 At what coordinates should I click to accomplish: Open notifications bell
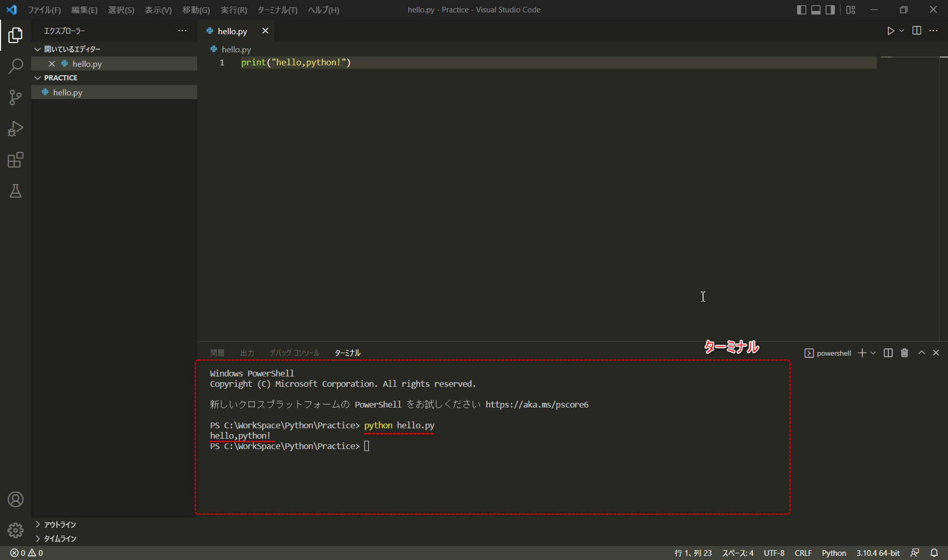(x=934, y=553)
